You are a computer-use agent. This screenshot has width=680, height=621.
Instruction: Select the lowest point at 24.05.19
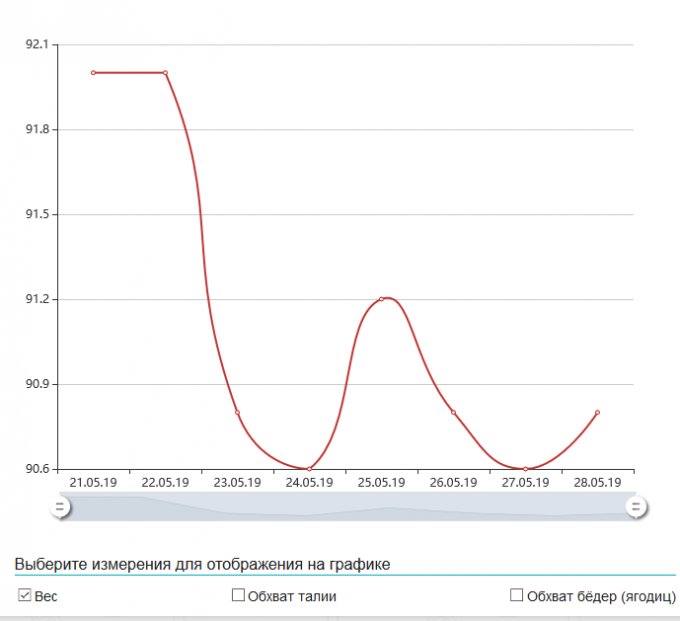309,469
